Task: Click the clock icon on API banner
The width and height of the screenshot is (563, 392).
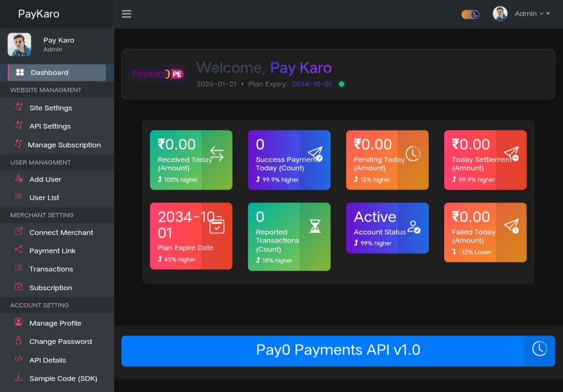Action: click(x=540, y=349)
